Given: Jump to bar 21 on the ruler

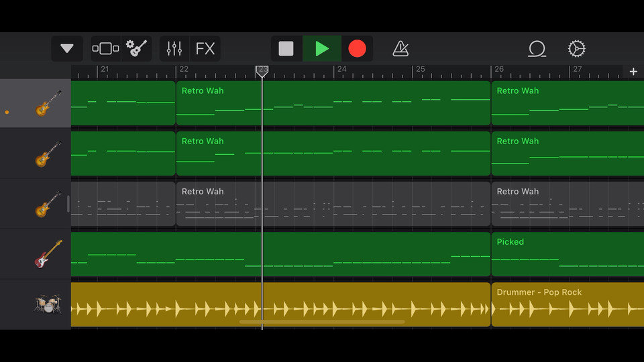Looking at the screenshot, I should coord(105,69).
